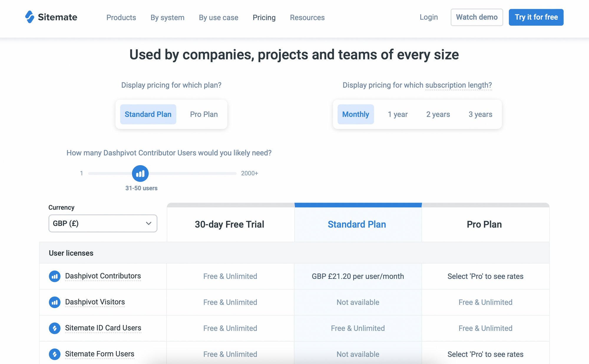Click the Sitemate logo icon
This screenshot has height=364, width=589.
tap(30, 17)
